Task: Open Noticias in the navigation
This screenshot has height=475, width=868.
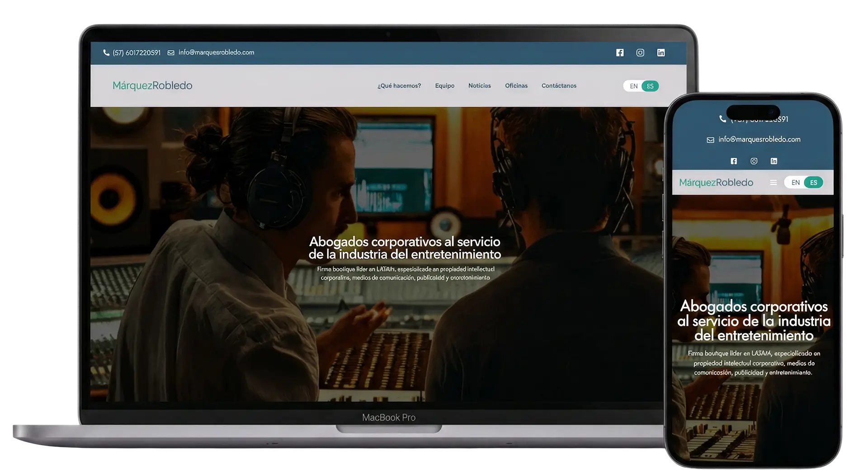Action: pyautogui.click(x=480, y=85)
